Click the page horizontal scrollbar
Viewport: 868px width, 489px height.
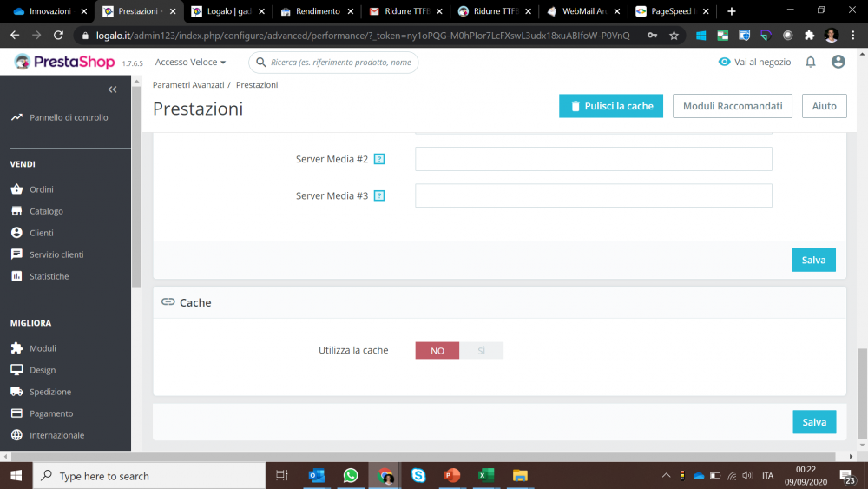pos(423,456)
